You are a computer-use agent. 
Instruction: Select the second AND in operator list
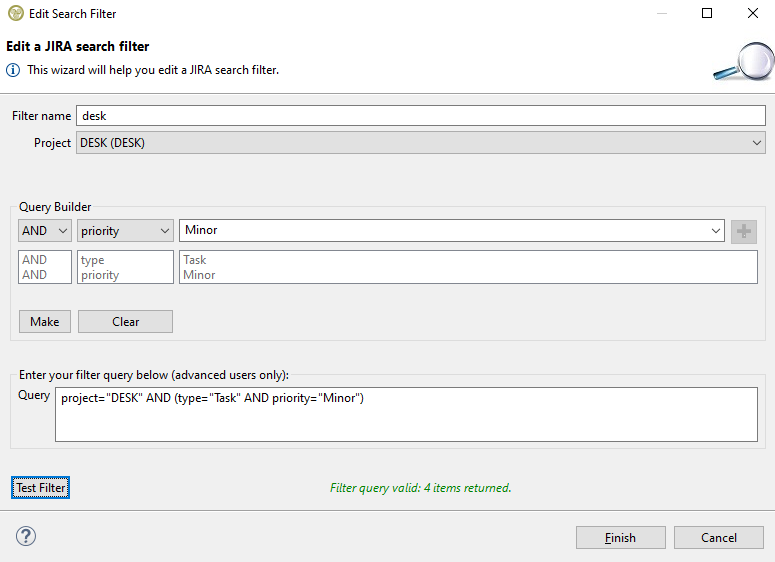pos(35,275)
